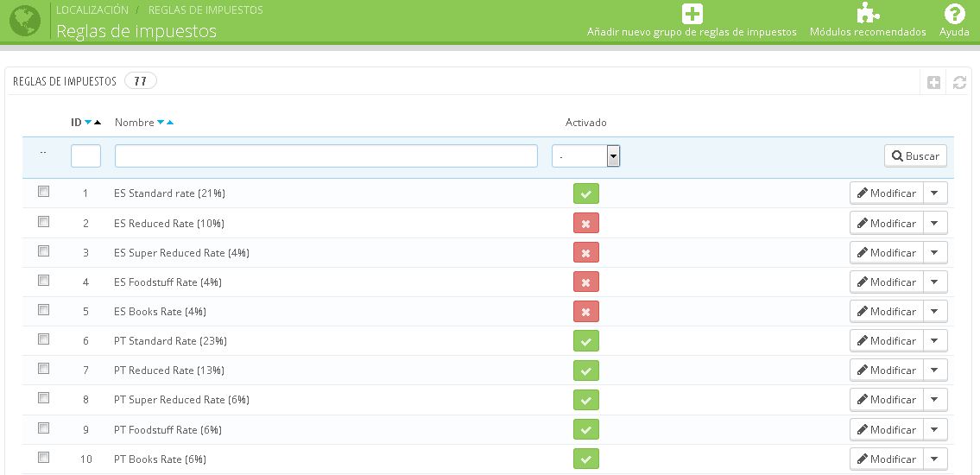Click the name PT Standard Rate (23%)
Screen dimensions: 980x475
click(171, 341)
